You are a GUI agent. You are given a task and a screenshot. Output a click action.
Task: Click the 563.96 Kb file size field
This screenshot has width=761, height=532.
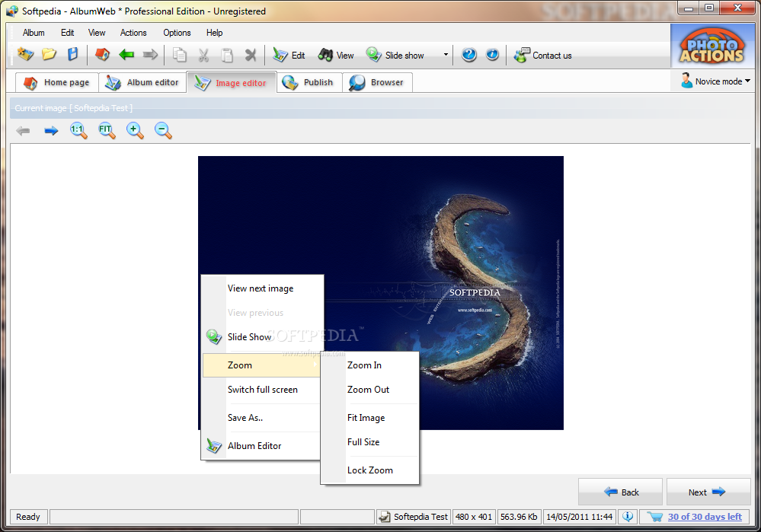(519, 517)
